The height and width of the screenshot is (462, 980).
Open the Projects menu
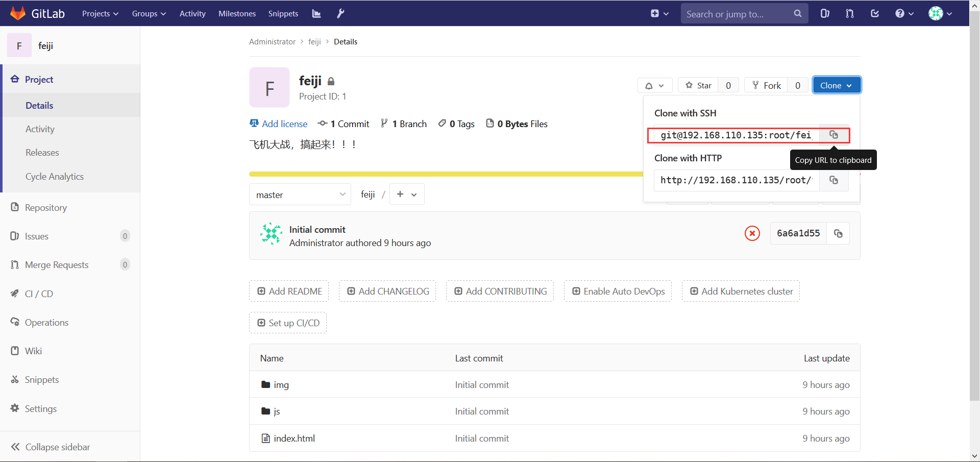(100, 14)
